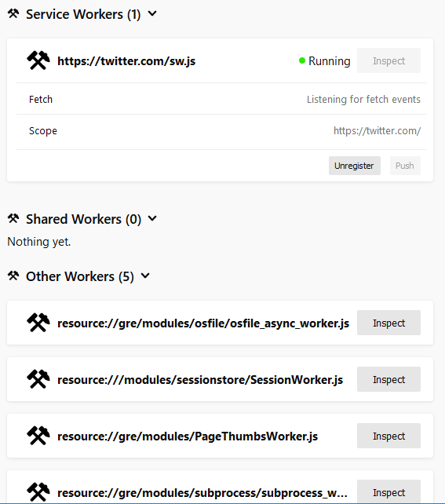The width and height of the screenshot is (445, 504).
Task: Select the truncated subprocess_w... resource path
Action: coord(202,493)
